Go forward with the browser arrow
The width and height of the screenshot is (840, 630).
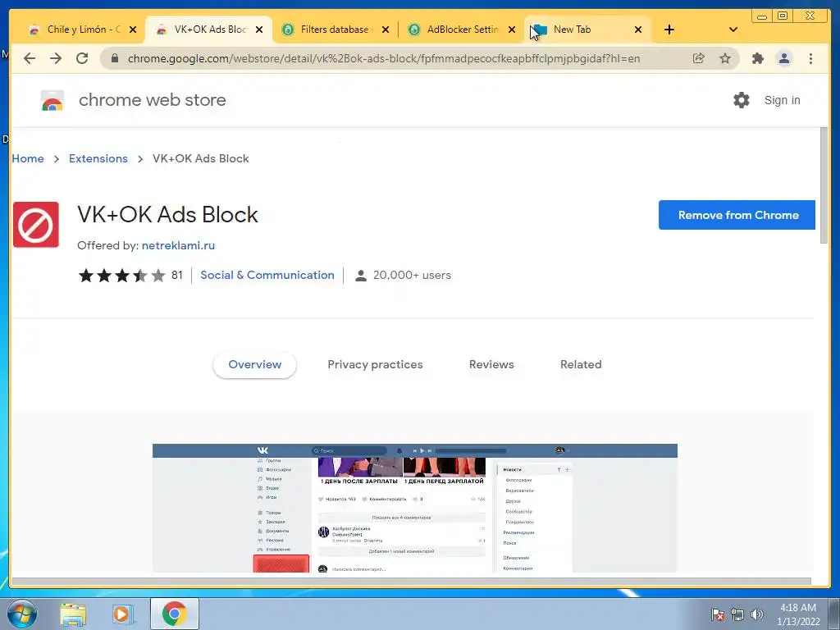[56, 58]
